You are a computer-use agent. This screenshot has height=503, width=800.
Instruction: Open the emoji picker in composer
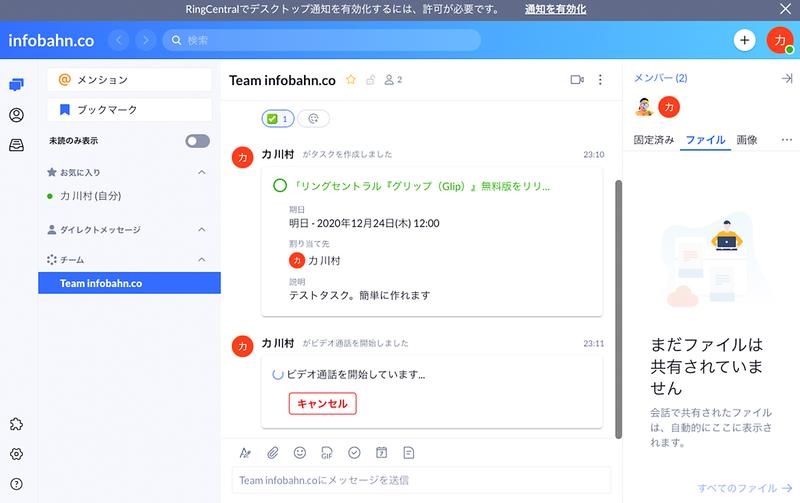pos(299,453)
